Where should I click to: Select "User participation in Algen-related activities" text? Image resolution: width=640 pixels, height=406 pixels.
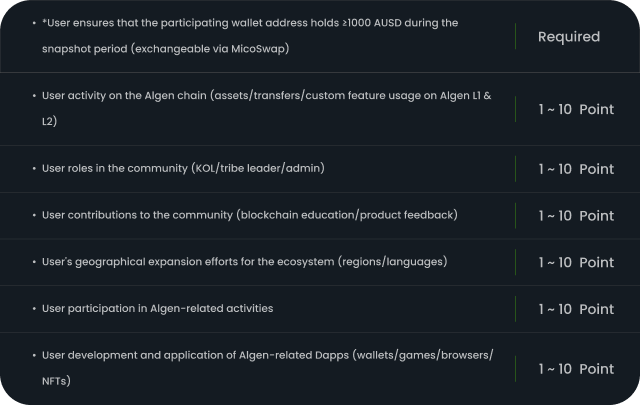click(157, 308)
